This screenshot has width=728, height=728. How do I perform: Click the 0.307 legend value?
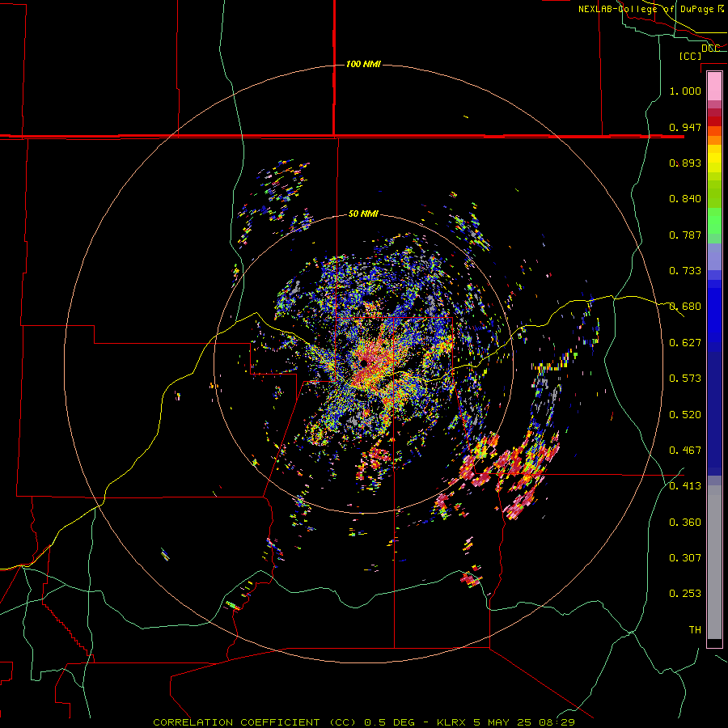(x=685, y=558)
